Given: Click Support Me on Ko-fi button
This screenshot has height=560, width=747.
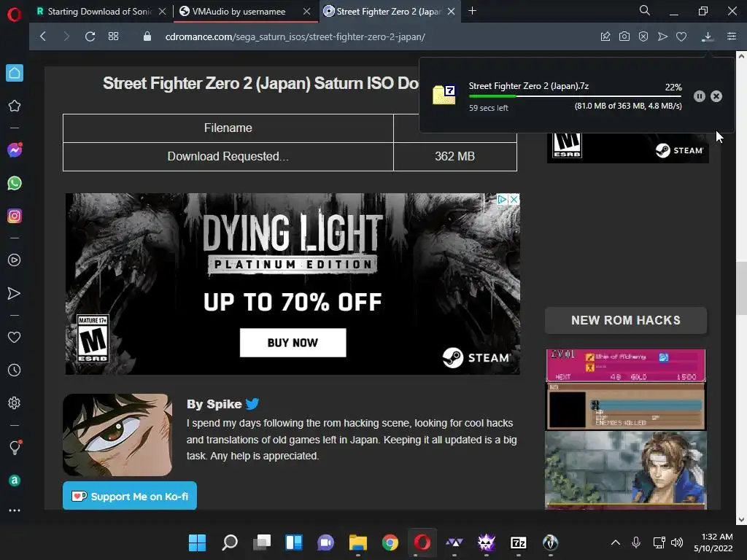Looking at the screenshot, I should point(130,496).
